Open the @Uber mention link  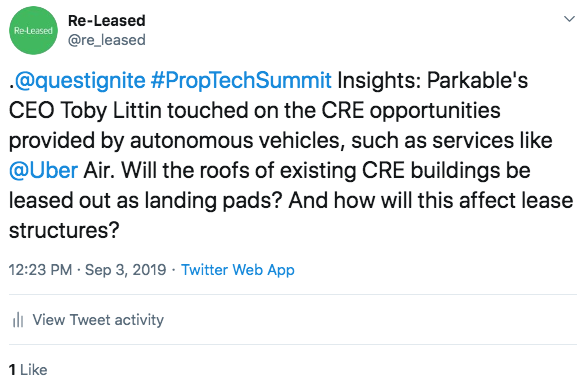44,171
